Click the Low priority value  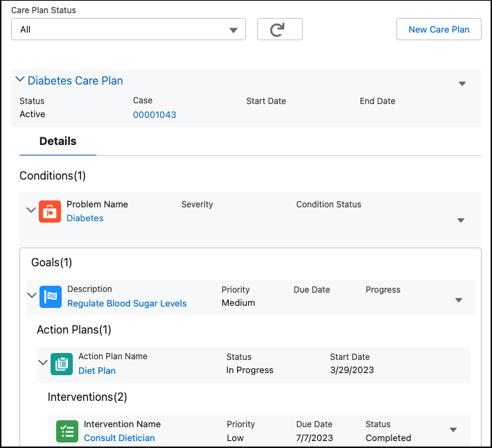point(235,438)
